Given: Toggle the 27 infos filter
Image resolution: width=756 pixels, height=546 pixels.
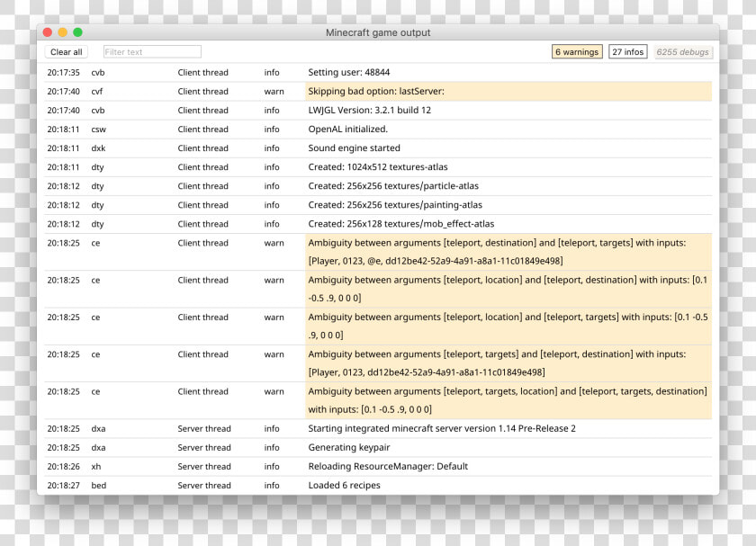Looking at the screenshot, I should (628, 52).
